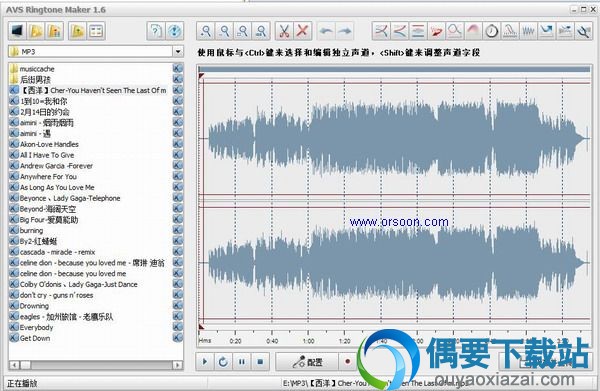600x391 pixels.
Task: Open the equalizer curve effect
Action: pos(455,31)
